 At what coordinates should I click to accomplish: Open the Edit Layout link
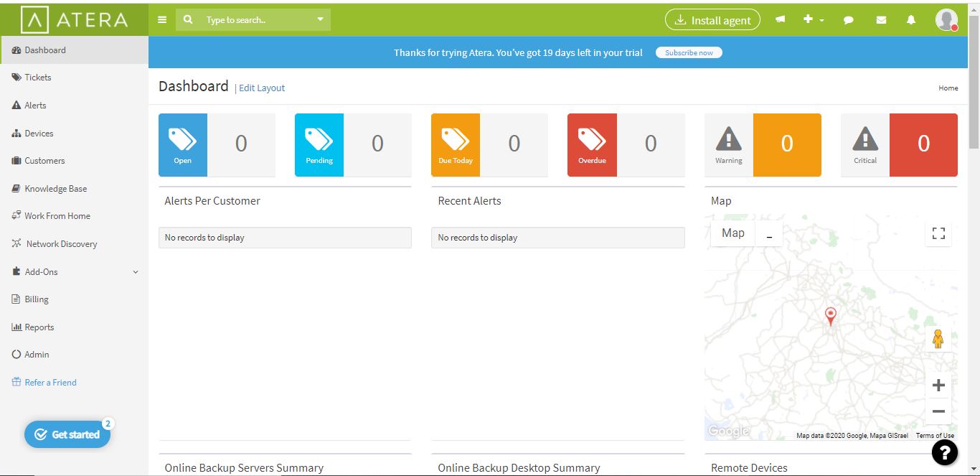click(x=262, y=88)
